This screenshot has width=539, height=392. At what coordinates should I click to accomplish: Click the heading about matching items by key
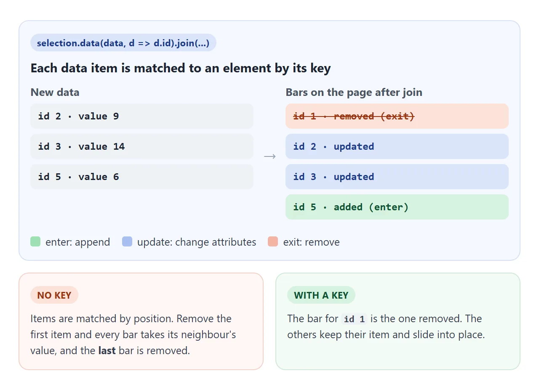pyautogui.click(x=181, y=68)
